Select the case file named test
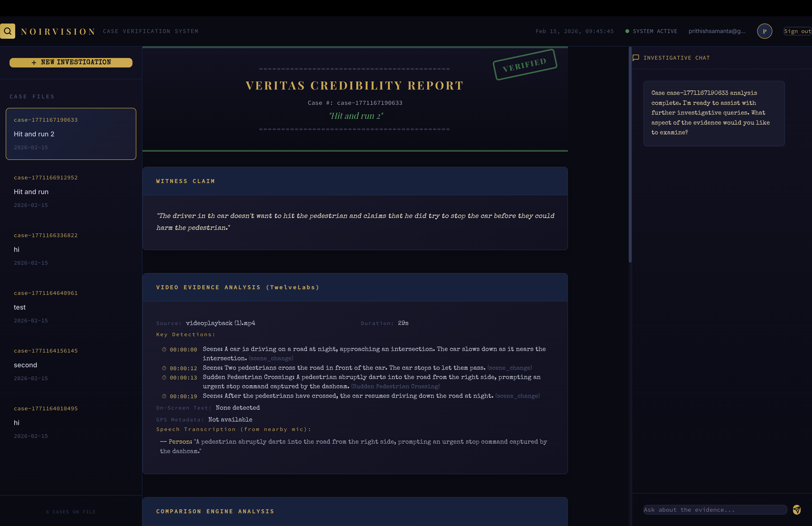Viewport: 812px width, 526px height. (71, 306)
